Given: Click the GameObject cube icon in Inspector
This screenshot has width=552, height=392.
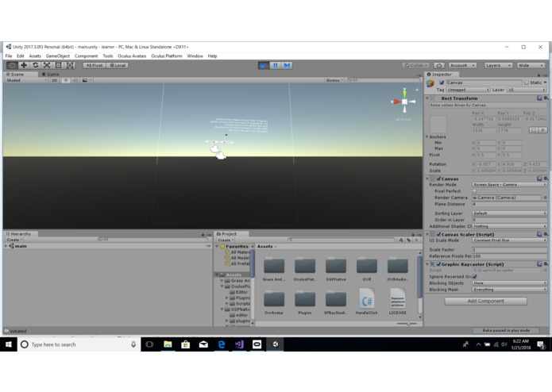Looking at the screenshot, I should (x=430, y=83).
